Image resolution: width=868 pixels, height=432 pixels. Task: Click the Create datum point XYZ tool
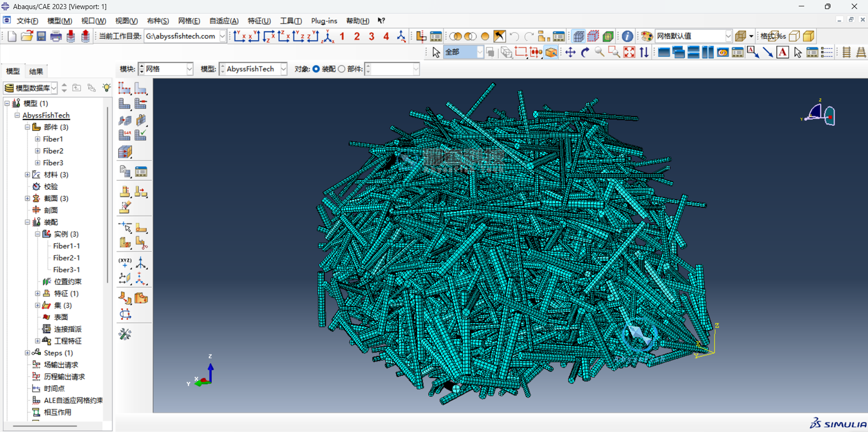(x=125, y=263)
